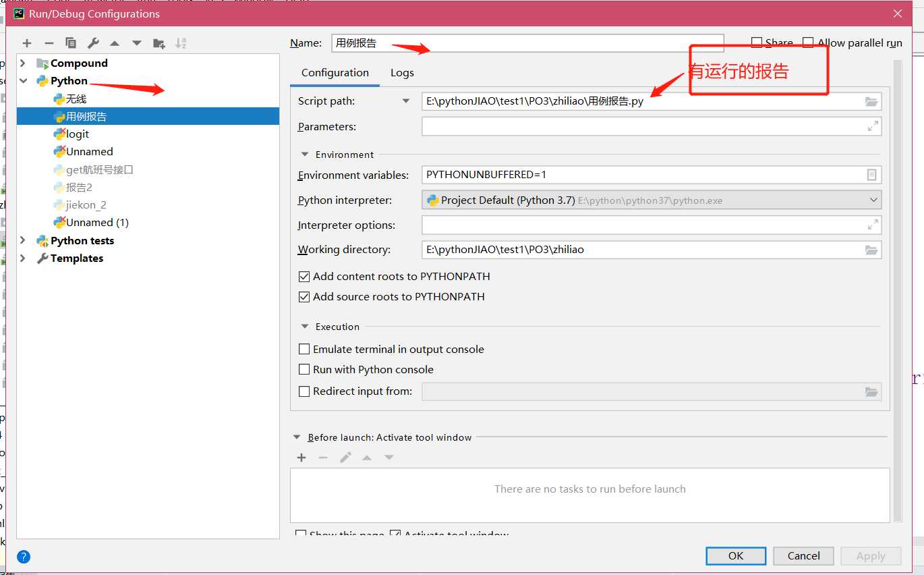This screenshot has width=924, height=575.
Task: Click the Add New Configuration plus icon
Action: tap(27, 43)
